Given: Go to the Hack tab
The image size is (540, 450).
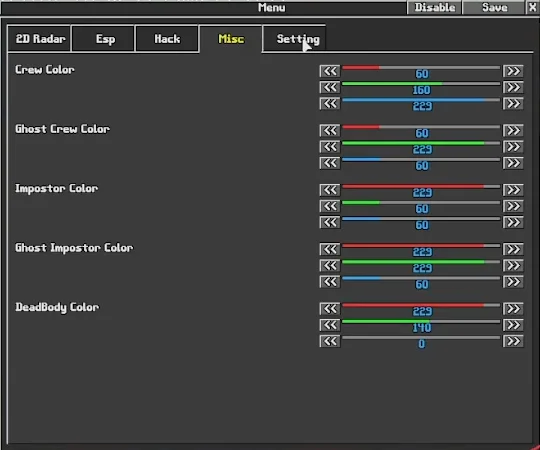Looking at the screenshot, I should tap(167, 39).
